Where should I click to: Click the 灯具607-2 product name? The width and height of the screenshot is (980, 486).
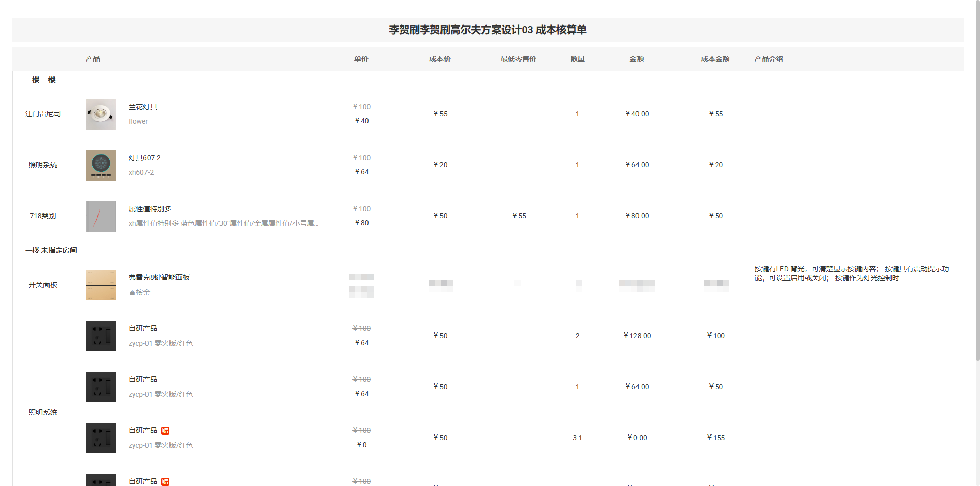tap(144, 158)
